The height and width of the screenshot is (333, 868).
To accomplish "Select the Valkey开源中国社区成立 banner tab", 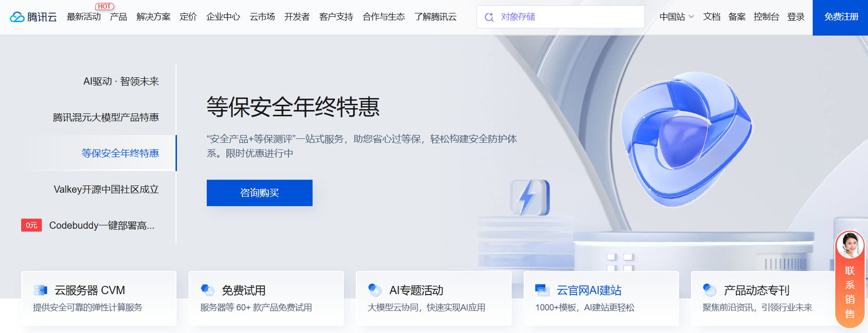I will [106, 189].
